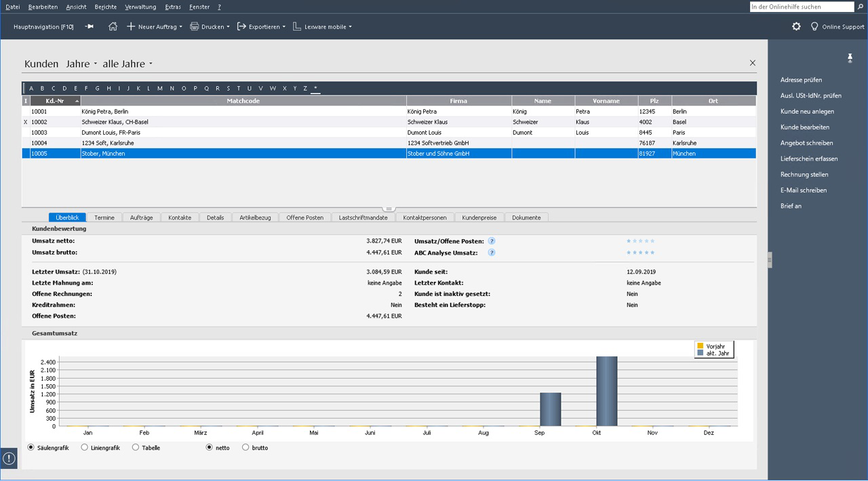Select the Liniengrafik radio button
This screenshot has height=481, width=868.
coord(84,448)
